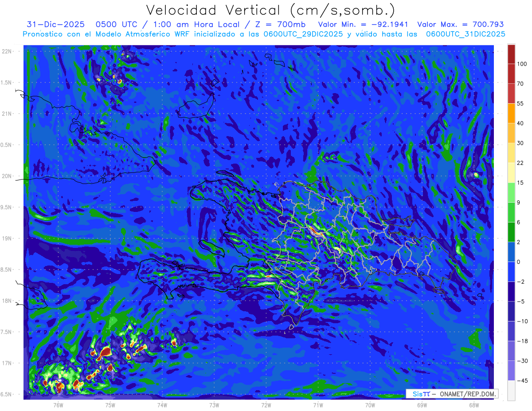Select the pale yellow swatch between 22 and 15
This screenshot has height=411, width=532.
click(511, 172)
